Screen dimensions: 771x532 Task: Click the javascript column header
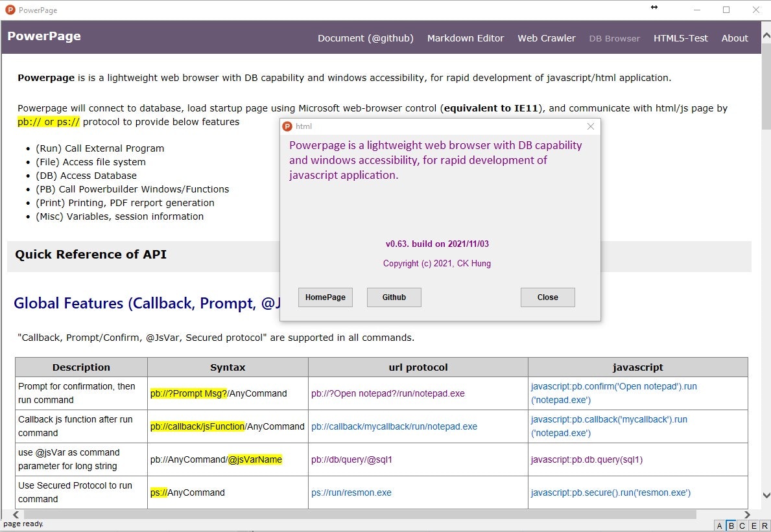[638, 367]
